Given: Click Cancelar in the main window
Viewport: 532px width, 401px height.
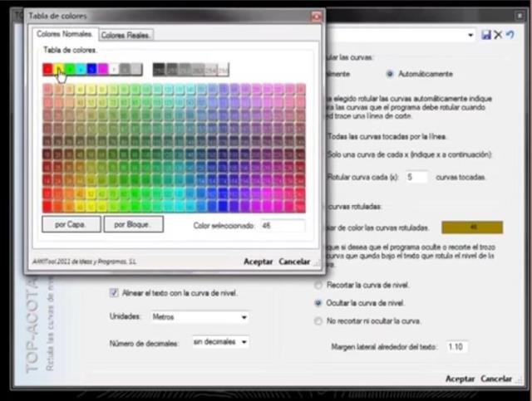Looking at the screenshot, I should click(496, 379).
